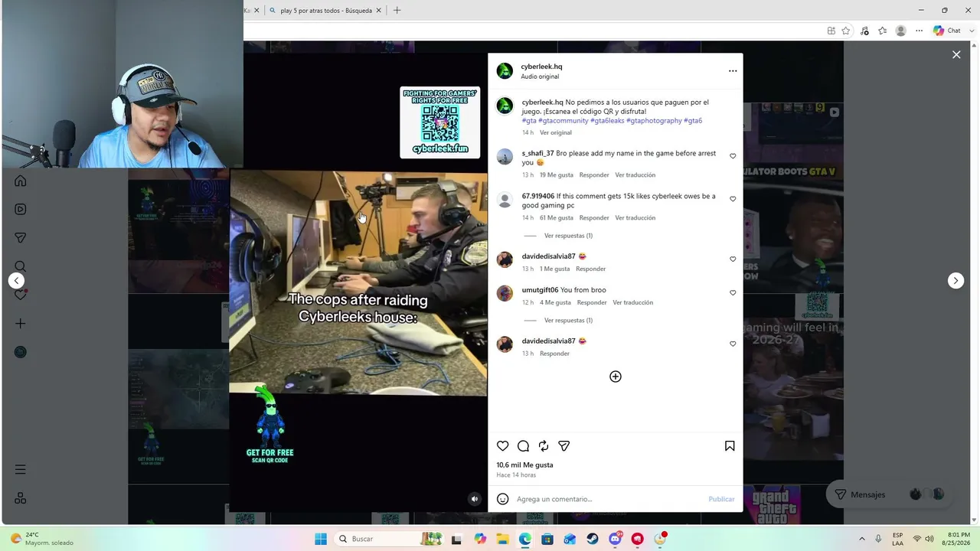Share the post with the paper-plane icon
The width and height of the screenshot is (980, 551).
point(564,446)
